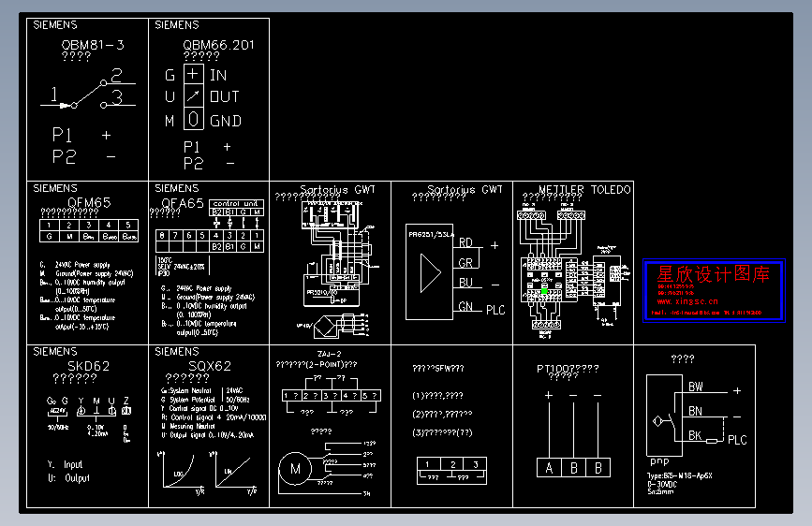Select the line starting with (1)
The width and height of the screenshot is (812, 526).
437,396
